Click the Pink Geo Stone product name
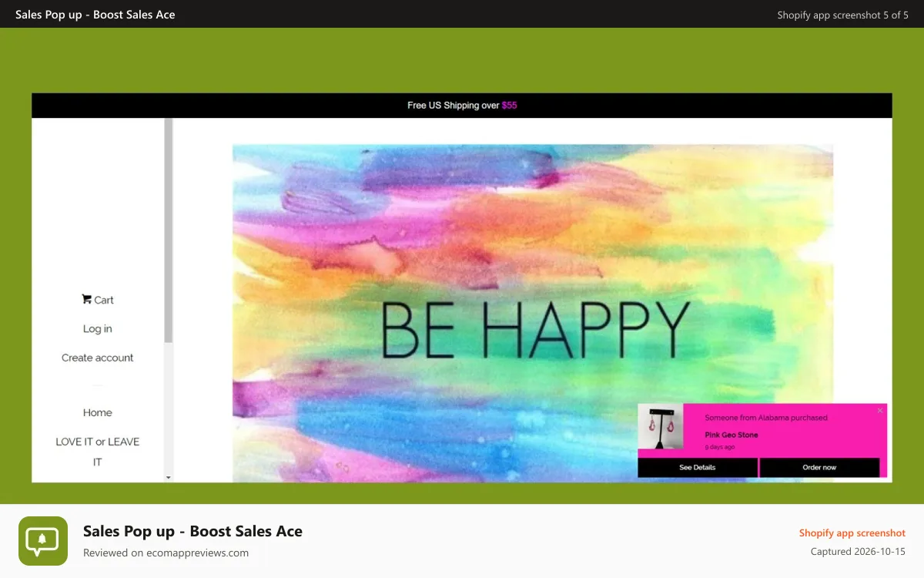Image resolution: width=924 pixels, height=578 pixels. click(x=731, y=435)
